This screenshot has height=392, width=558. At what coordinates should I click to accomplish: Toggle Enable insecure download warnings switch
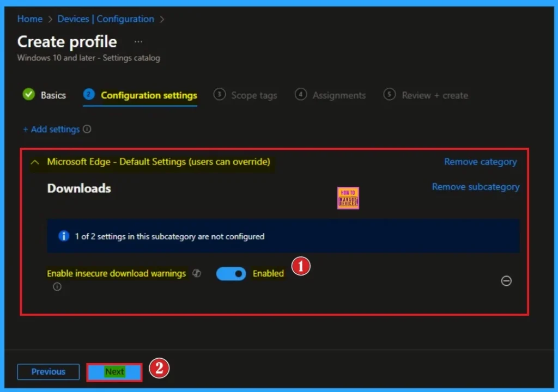[x=231, y=273]
